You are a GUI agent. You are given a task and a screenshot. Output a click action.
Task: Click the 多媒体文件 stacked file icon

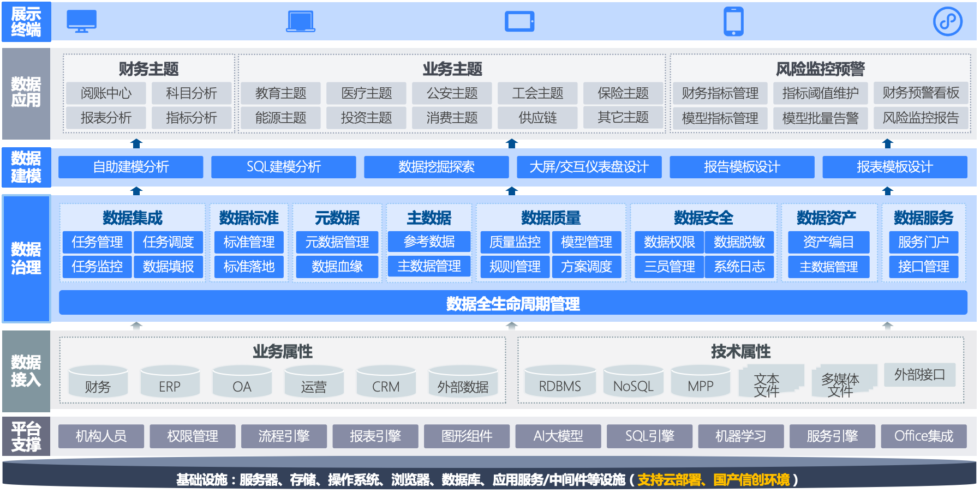click(840, 382)
